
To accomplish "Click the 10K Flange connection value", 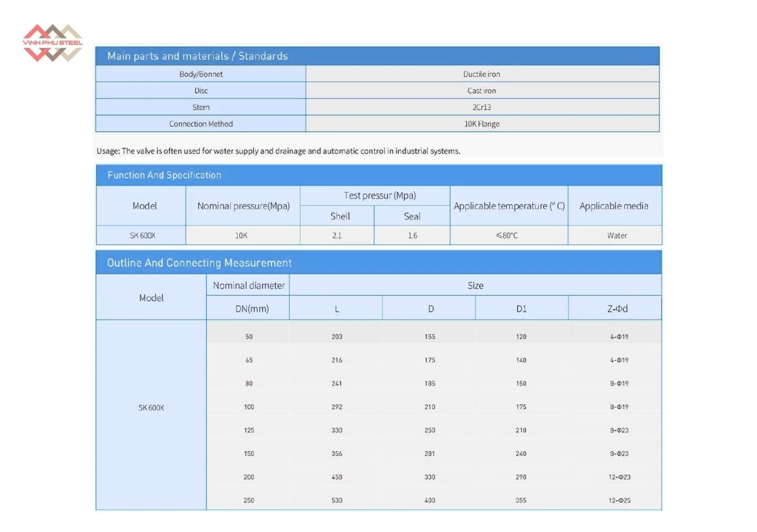I will 483,124.
